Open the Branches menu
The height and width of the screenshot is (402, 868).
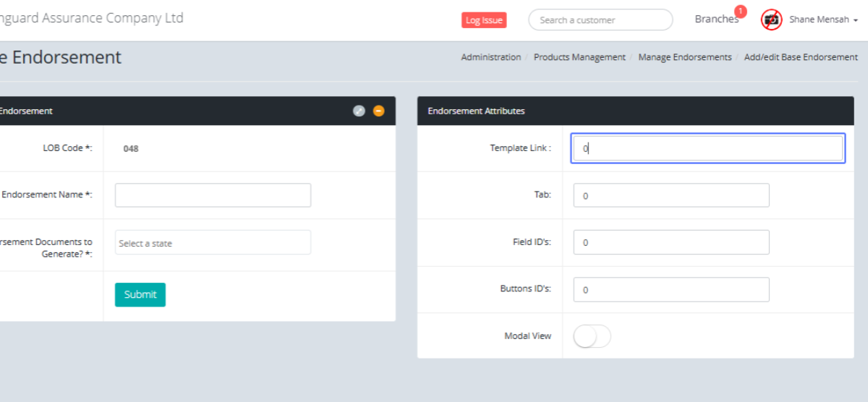(716, 20)
